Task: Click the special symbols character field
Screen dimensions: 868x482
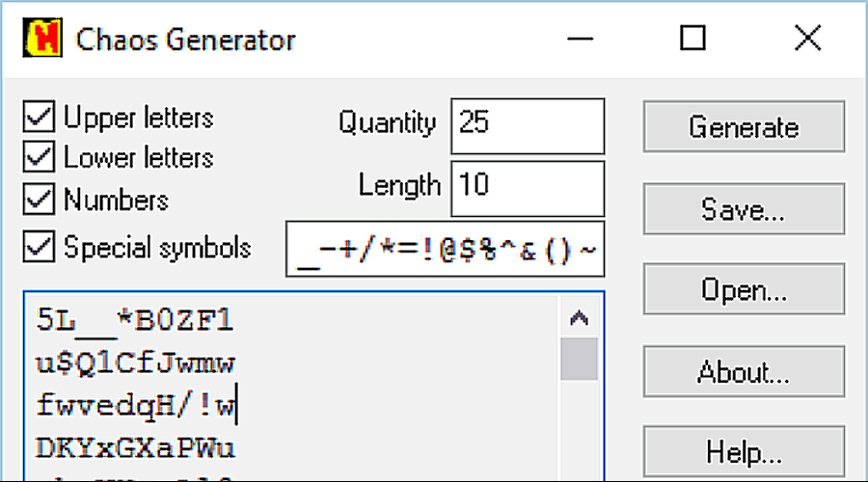Action: coord(446,249)
